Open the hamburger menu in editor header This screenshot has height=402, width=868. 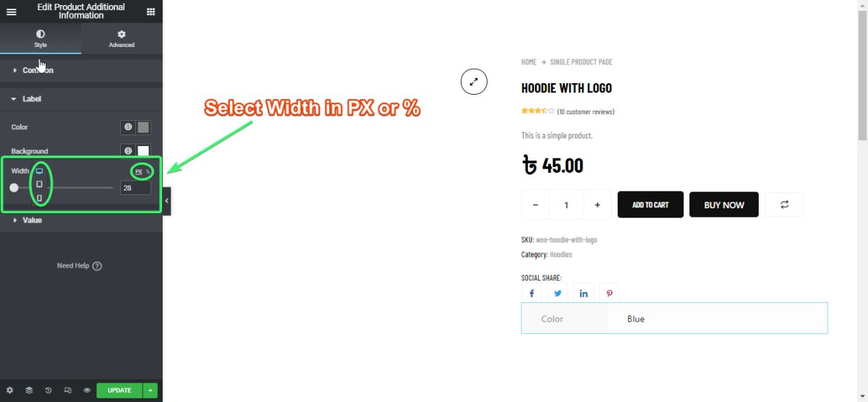pyautogui.click(x=12, y=12)
